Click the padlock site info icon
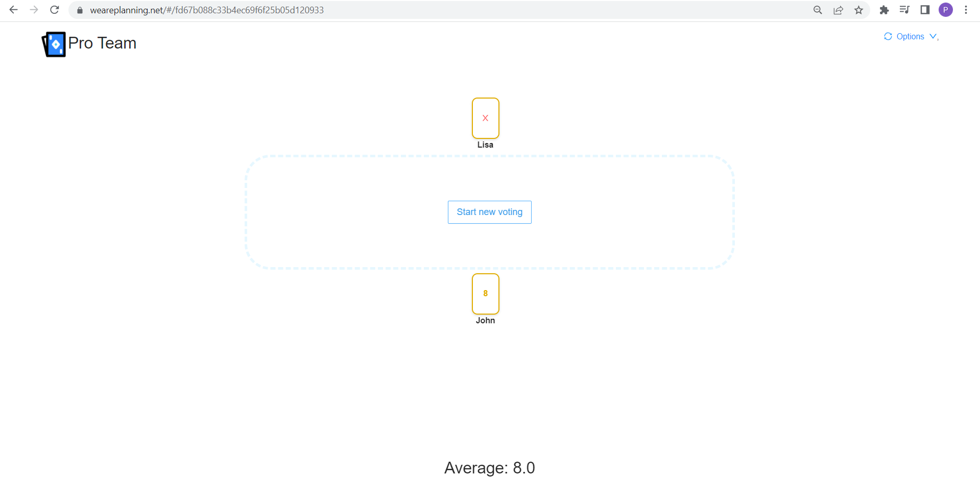This screenshot has height=500, width=980. point(80,10)
